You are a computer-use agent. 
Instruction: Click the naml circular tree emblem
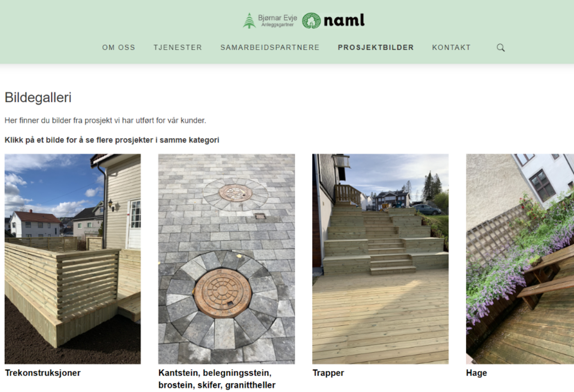pyautogui.click(x=311, y=20)
